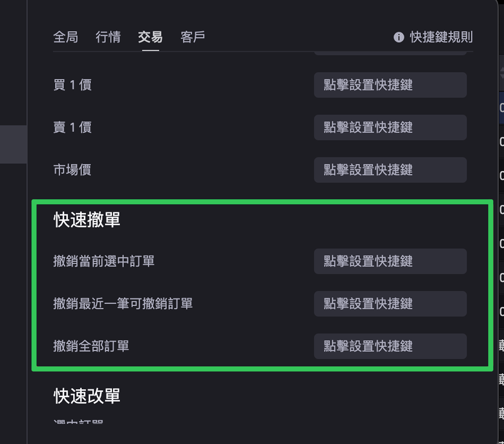Go to the 客戶 tab
The width and height of the screenshot is (504, 444).
193,37
